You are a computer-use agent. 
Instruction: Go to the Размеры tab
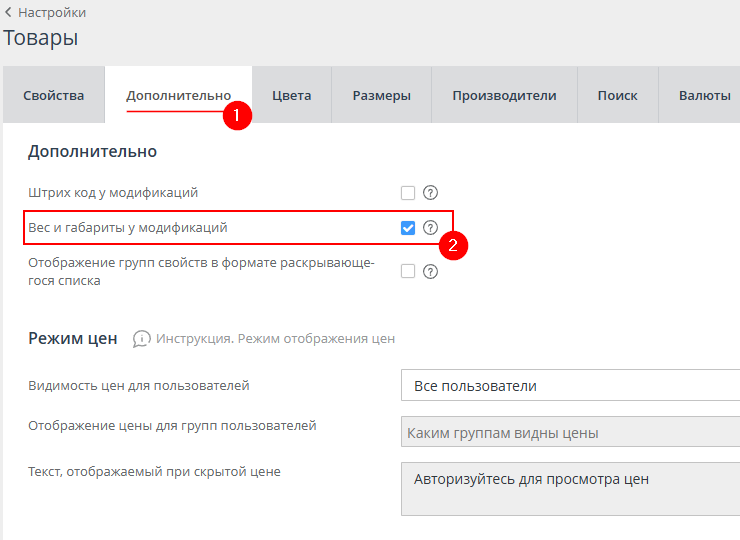click(x=381, y=96)
